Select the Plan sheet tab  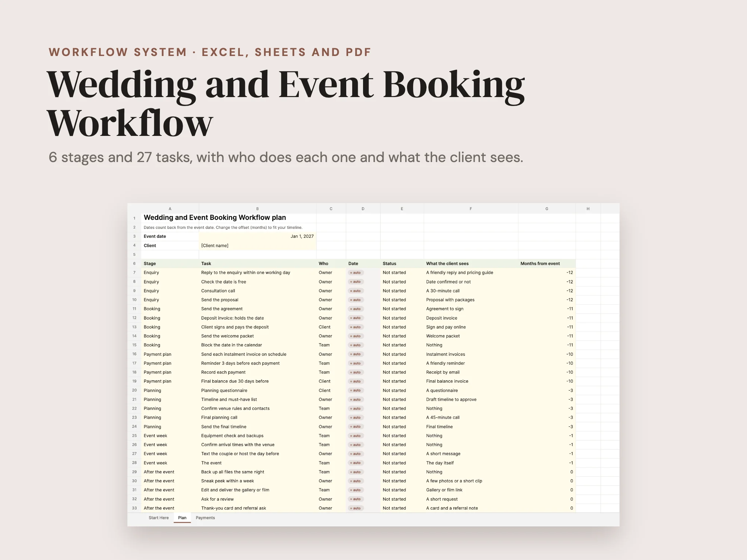[x=182, y=518]
